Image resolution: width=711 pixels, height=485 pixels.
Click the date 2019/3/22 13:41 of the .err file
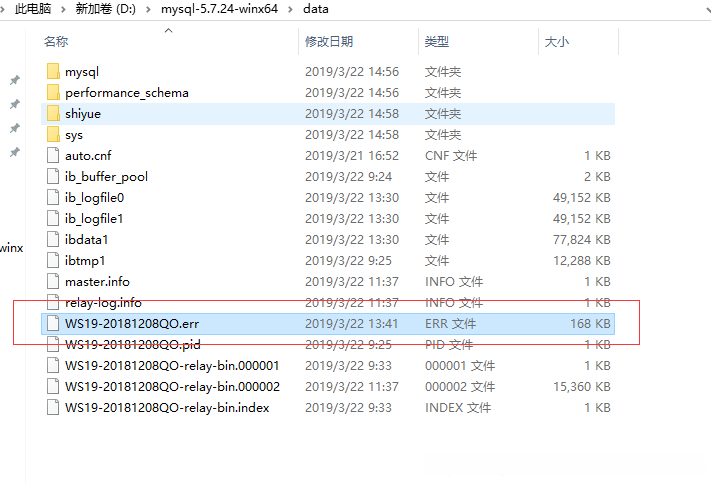pyautogui.click(x=351, y=324)
